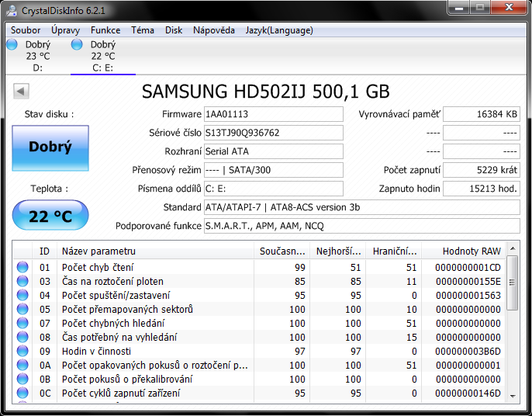Click the blue Dobrý health status button
Image resolution: width=532 pixels, height=416 pixels.
(x=50, y=147)
